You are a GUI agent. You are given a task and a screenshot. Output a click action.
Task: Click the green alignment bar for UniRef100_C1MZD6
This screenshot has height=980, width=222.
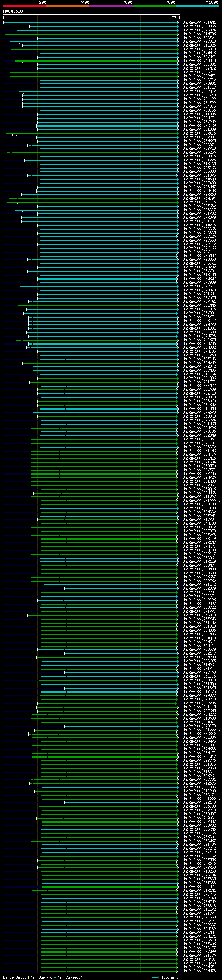(92, 34)
